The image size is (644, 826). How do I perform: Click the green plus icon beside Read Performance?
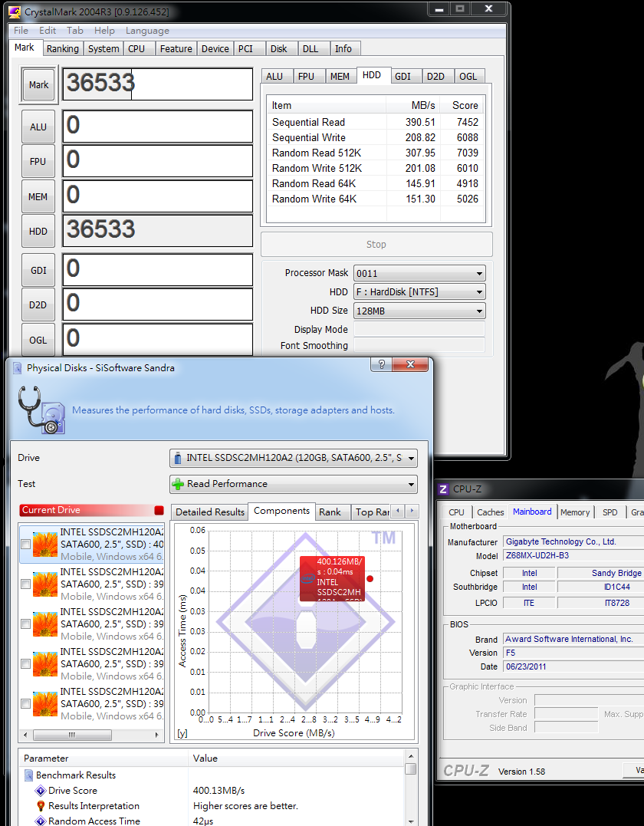179,484
